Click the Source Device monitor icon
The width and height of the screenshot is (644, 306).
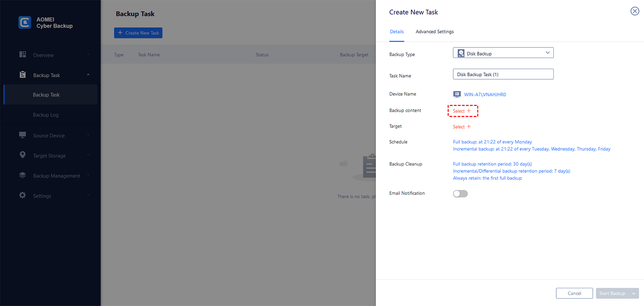coord(23,135)
